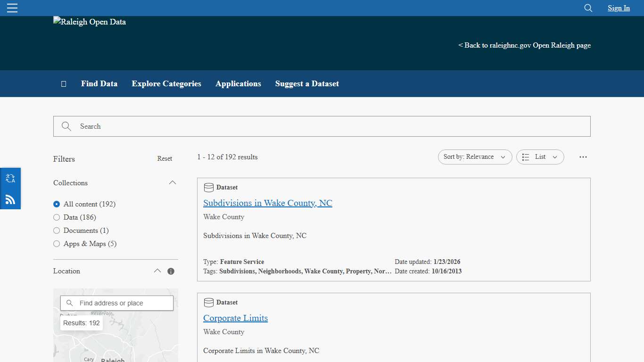Click Sign In at top right
Viewport: 644px width, 362px height.
(619, 8)
